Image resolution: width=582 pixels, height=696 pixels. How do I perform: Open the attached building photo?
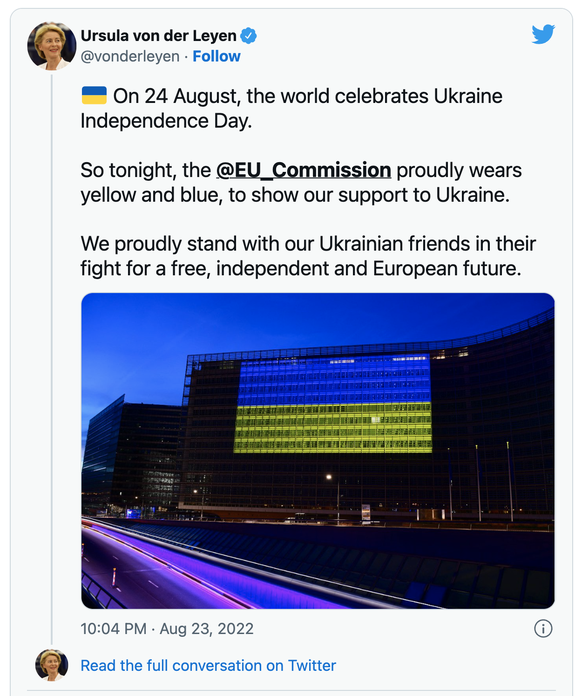[x=318, y=451]
